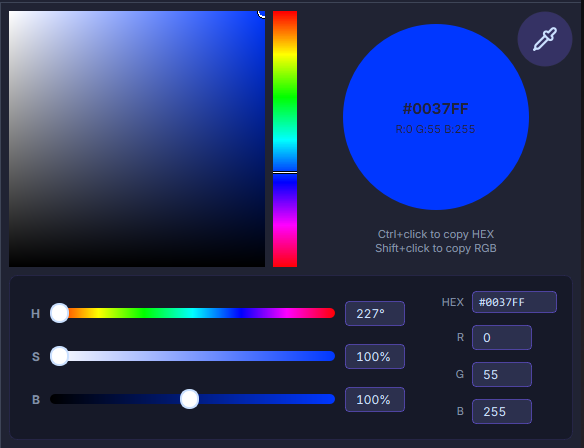Click the R value field showing 0

(x=502, y=337)
